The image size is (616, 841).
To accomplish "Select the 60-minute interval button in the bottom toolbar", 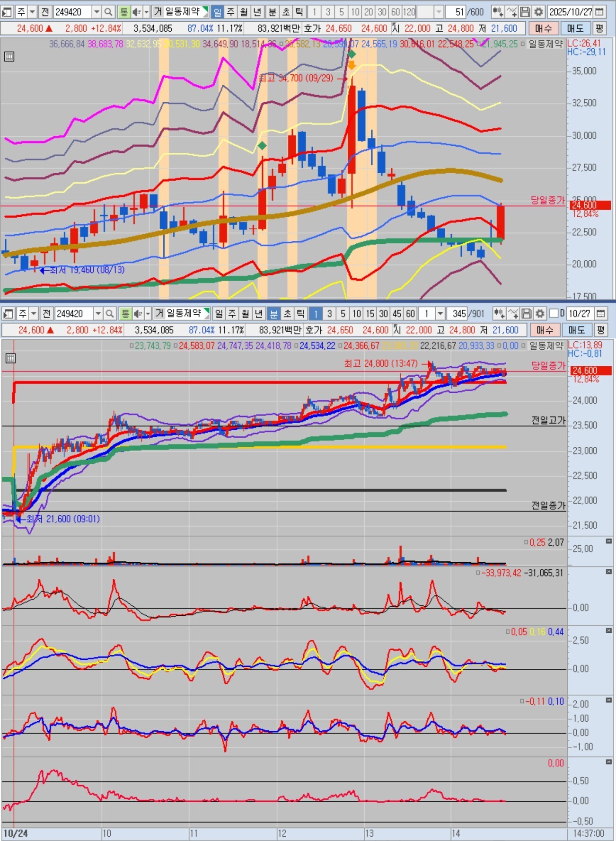I will (x=410, y=313).
